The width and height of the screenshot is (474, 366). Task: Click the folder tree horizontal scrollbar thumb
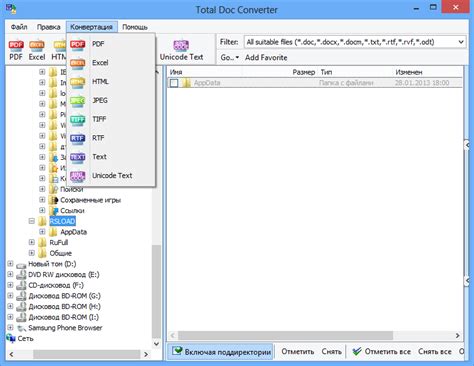[87, 354]
